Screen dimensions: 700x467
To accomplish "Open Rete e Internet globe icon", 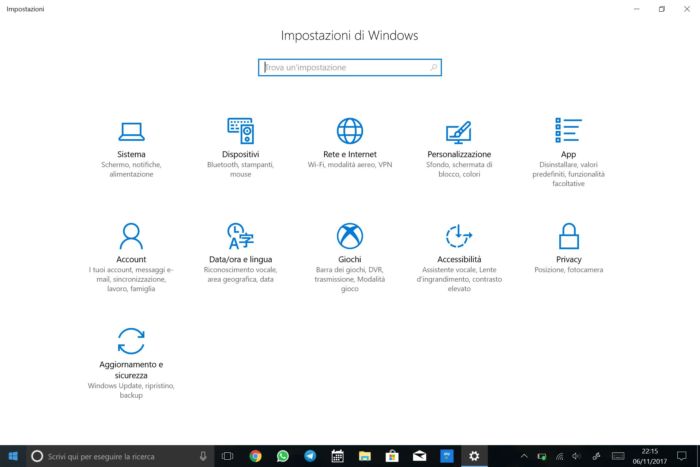I will click(350, 131).
